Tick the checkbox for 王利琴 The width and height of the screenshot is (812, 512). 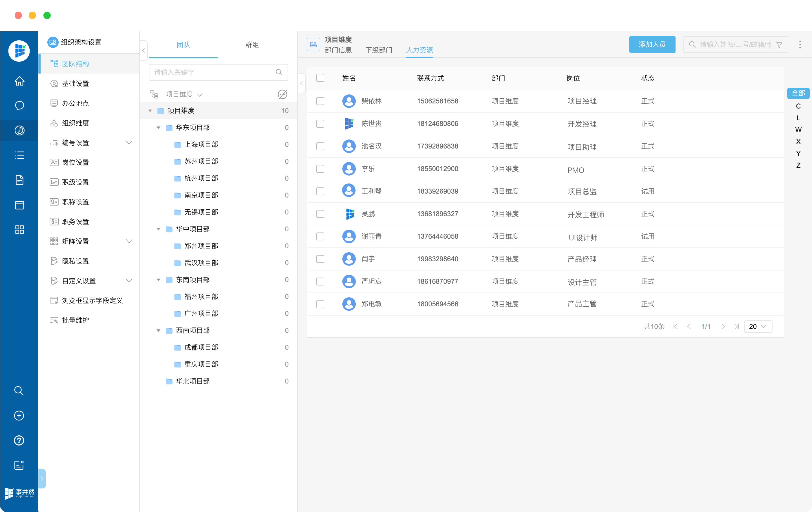[x=320, y=191]
